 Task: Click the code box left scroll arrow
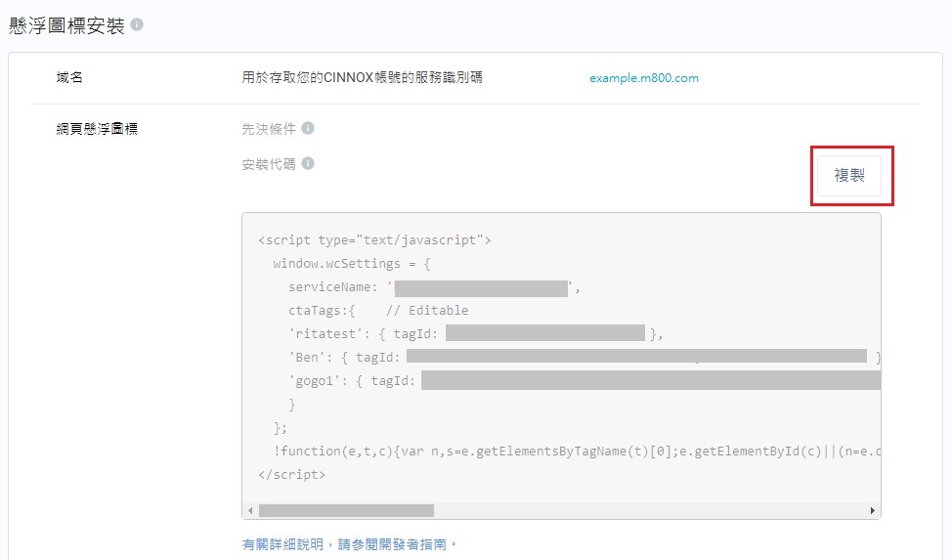(x=250, y=510)
